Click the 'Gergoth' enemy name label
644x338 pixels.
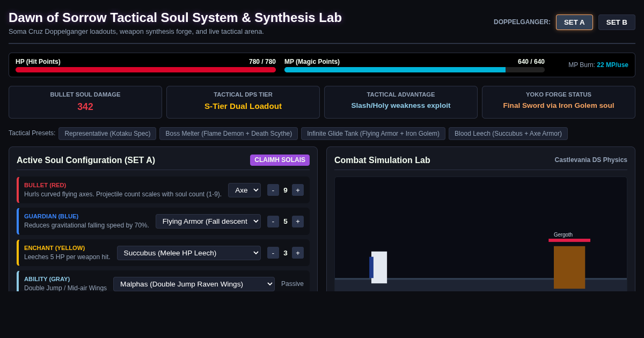(563, 235)
